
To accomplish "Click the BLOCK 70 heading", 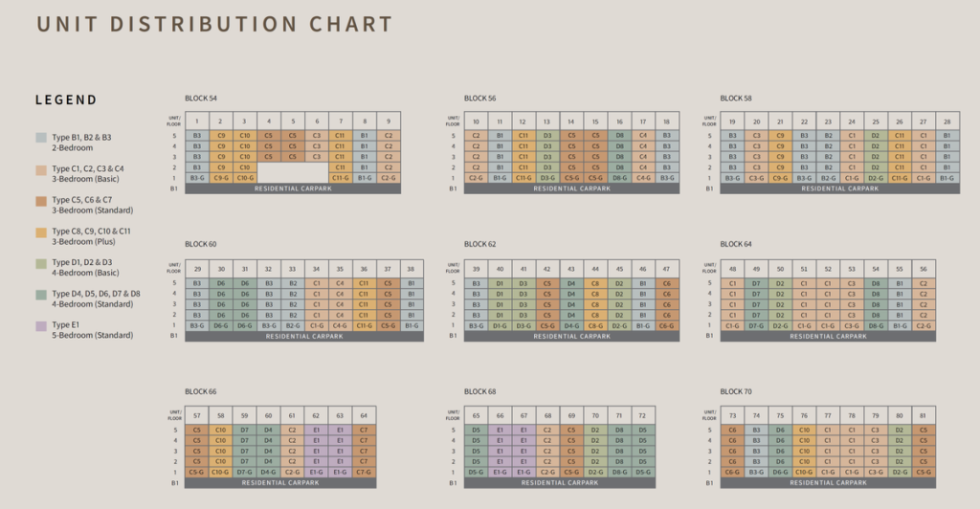I will 735,391.
